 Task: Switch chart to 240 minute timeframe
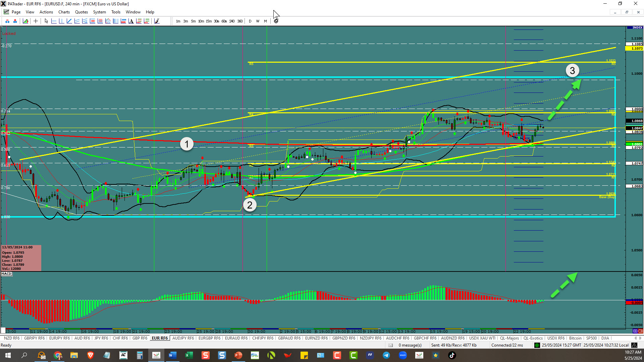(x=232, y=21)
